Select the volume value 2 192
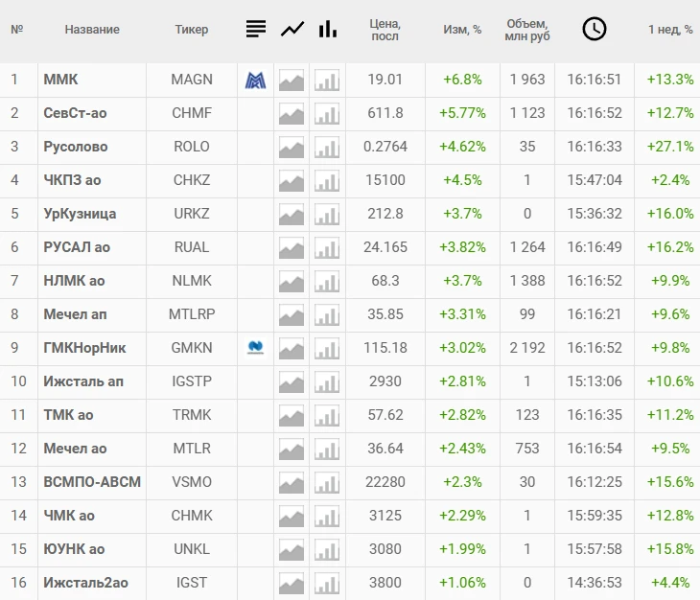The height and width of the screenshot is (600, 700). click(x=527, y=348)
